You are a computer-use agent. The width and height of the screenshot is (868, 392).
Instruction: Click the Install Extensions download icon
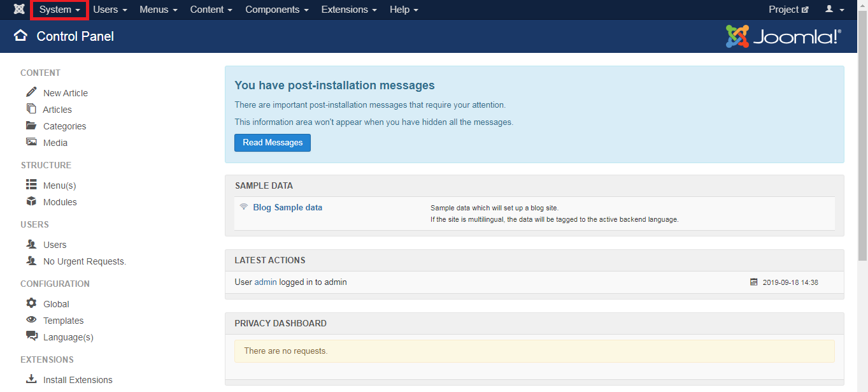31,379
